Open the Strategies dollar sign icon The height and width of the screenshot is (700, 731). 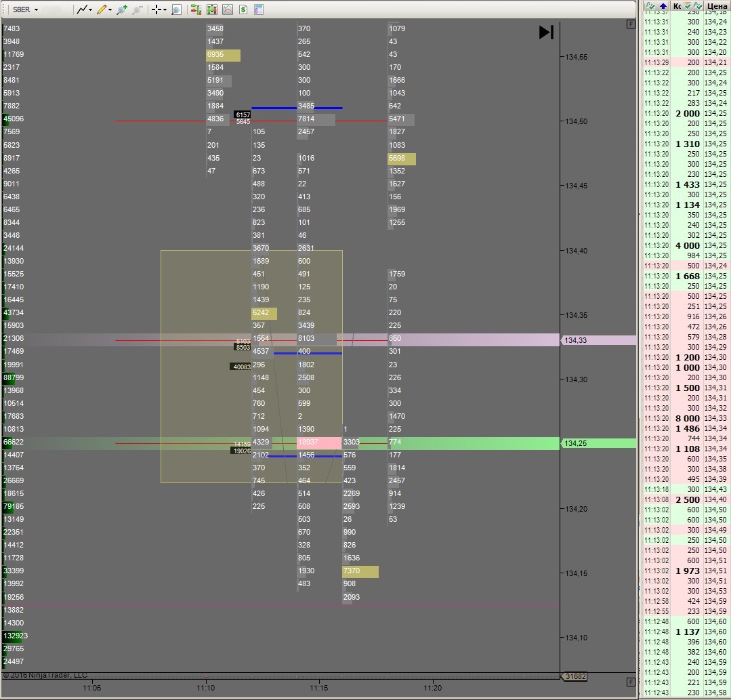point(243,9)
